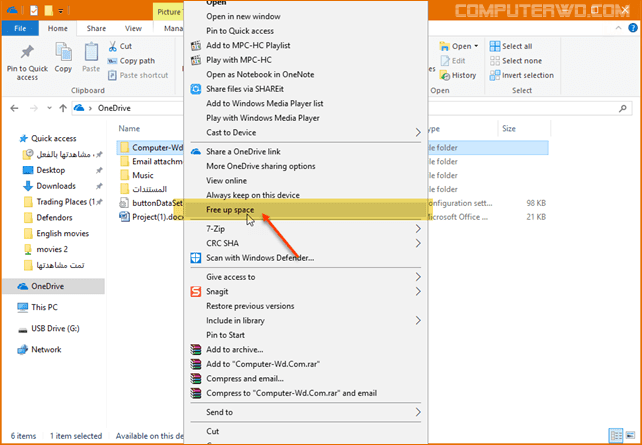
Task: Expand the 7-Zip submenu arrow
Action: pos(418,229)
